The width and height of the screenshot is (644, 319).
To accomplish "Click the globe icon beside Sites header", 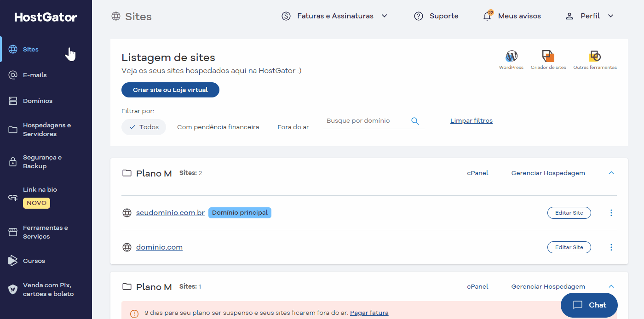I will point(116,17).
